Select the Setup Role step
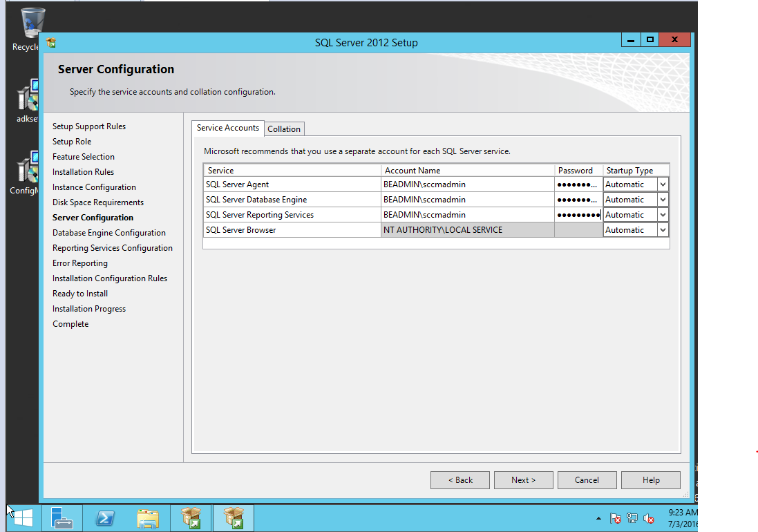The width and height of the screenshot is (758, 532). (72, 142)
